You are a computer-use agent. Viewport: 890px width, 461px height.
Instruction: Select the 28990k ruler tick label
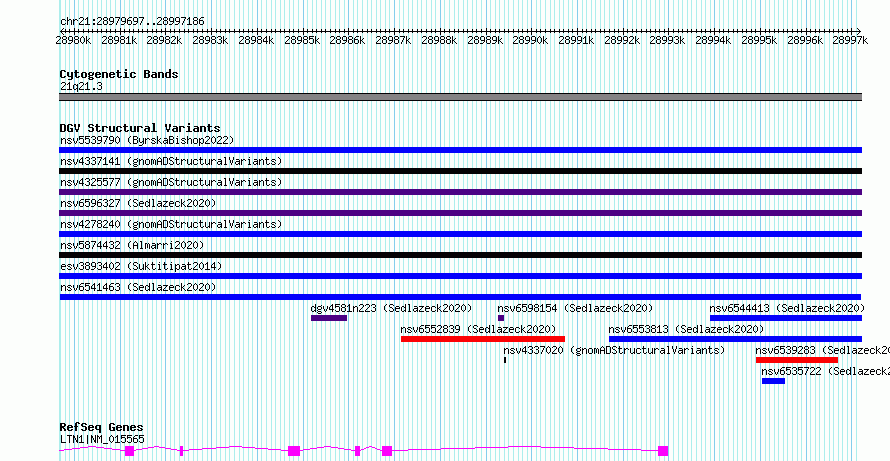(530, 40)
